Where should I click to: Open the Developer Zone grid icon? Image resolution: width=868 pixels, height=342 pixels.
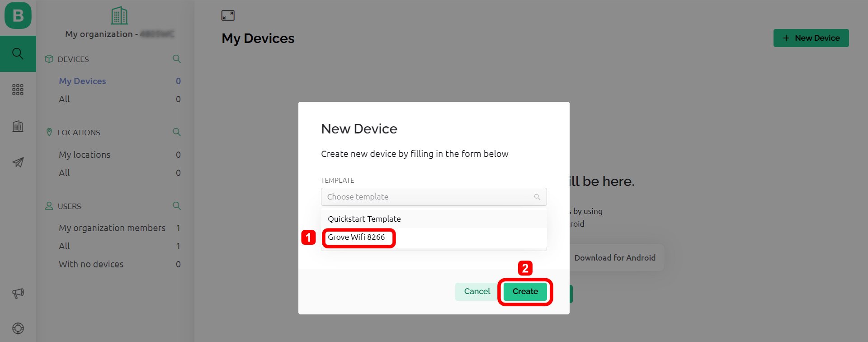click(18, 90)
